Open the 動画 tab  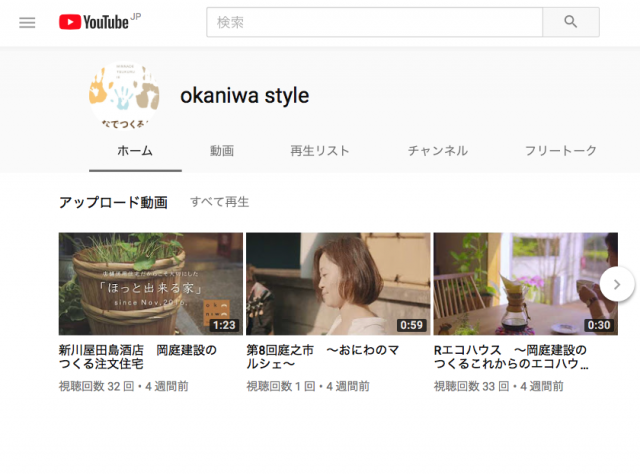[222, 151]
